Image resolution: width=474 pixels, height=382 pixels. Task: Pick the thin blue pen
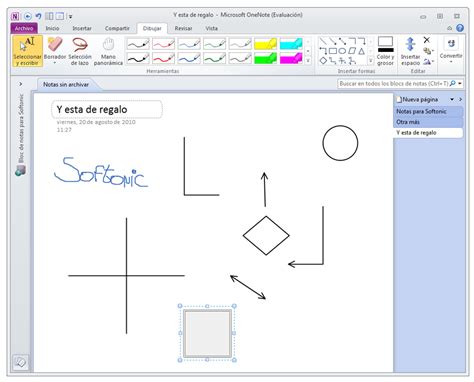pyautogui.click(x=189, y=44)
